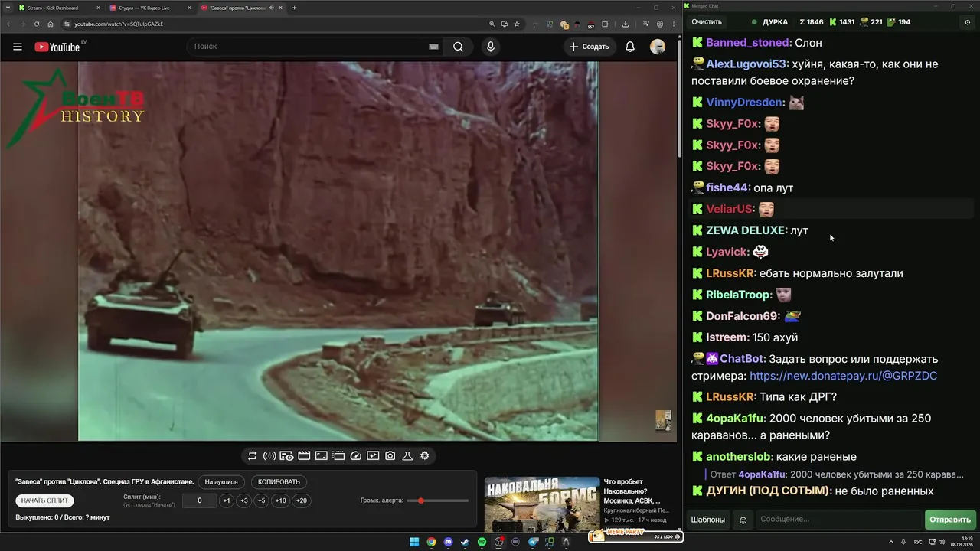Image resolution: width=980 pixels, height=551 pixels.
Task: Take a screenshot with the camera icon
Action: point(390,456)
